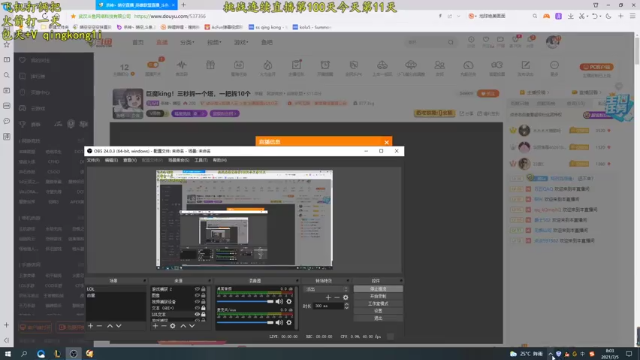
Task: Click the alarm clock icon in Douyu toolbar
Action: coord(325,65)
